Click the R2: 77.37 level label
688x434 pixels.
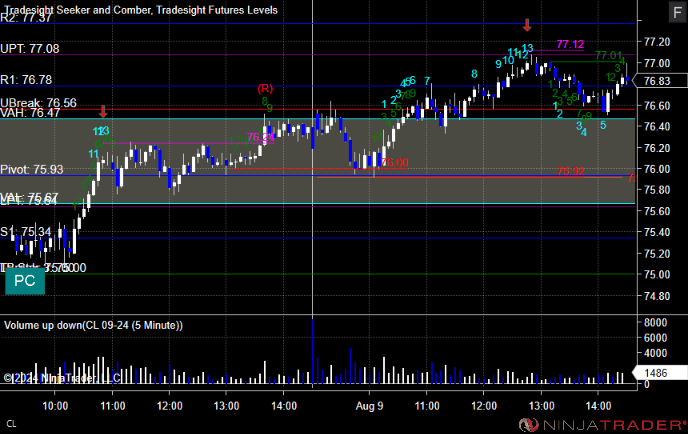[x=26, y=18]
